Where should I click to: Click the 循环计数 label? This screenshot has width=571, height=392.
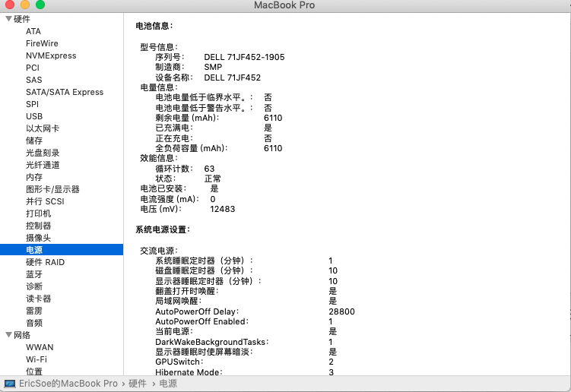(173, 169)
